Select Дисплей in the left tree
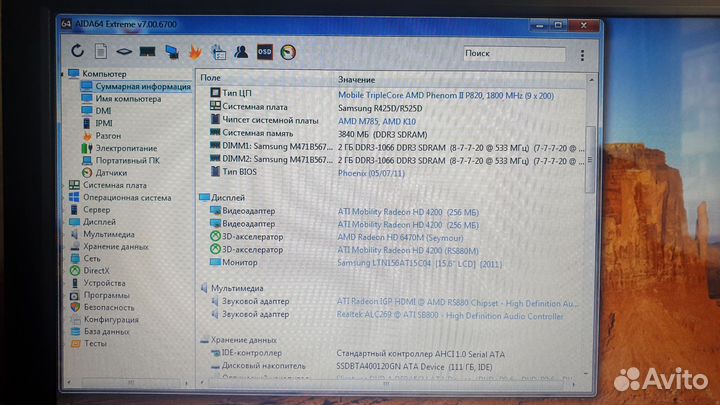720x405 pixels. tap(99, 222)
